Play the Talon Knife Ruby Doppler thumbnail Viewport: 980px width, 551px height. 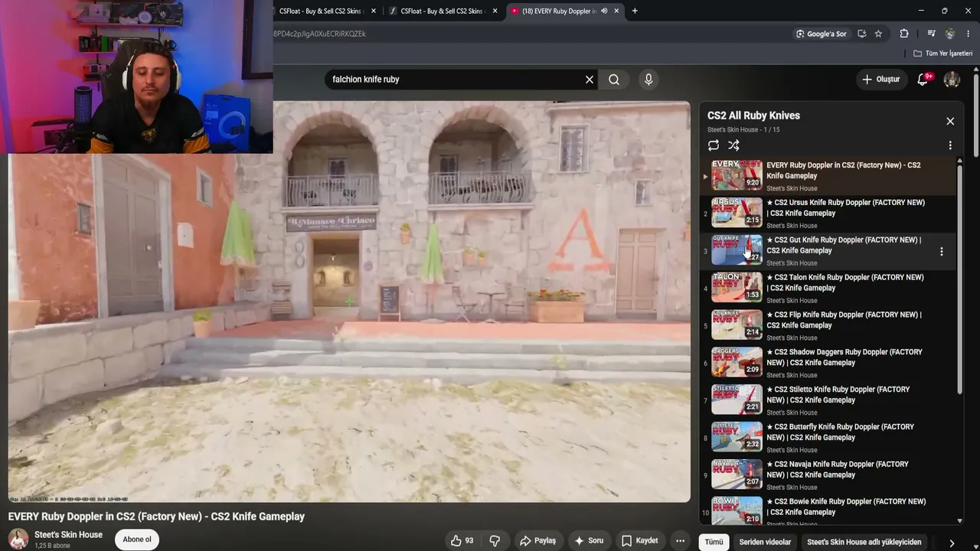[x=737, y=288]
